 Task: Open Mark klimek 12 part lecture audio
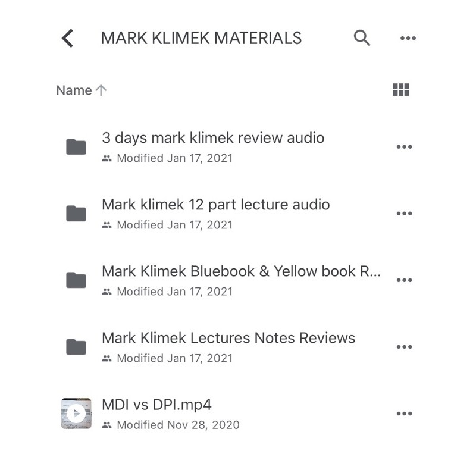[215, 205]
